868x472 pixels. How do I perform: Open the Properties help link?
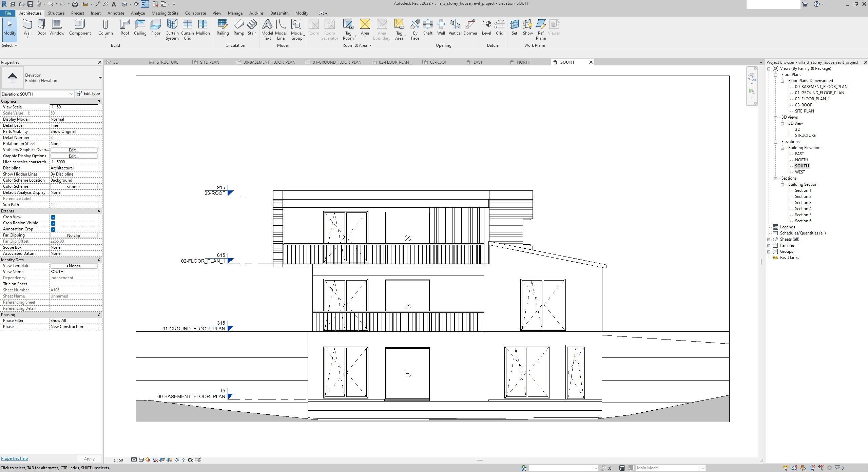point(14,458)
